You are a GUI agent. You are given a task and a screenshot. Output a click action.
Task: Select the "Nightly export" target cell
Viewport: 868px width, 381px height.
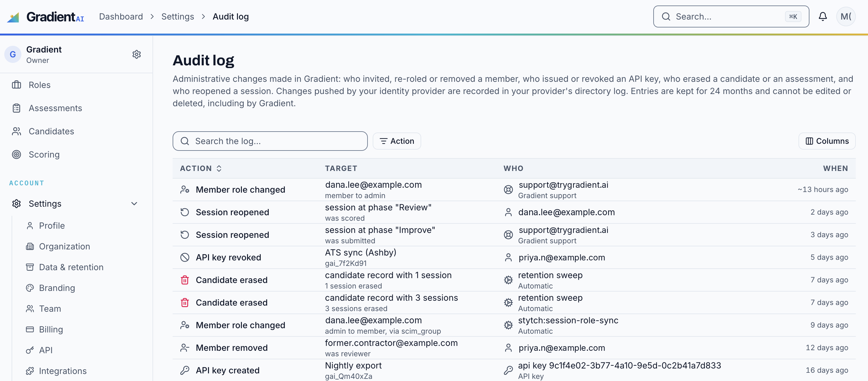tap(353, 365)
